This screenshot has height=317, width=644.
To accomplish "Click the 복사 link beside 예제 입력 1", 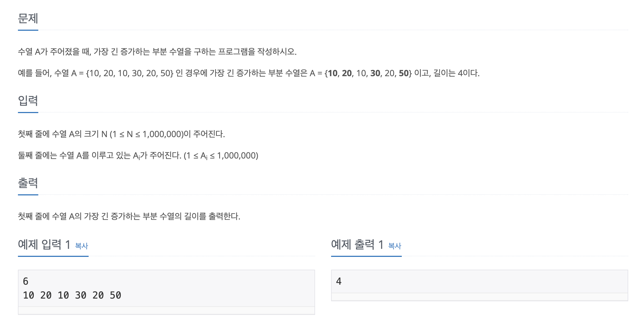I will pyautogui.click(x=82, y=246).
